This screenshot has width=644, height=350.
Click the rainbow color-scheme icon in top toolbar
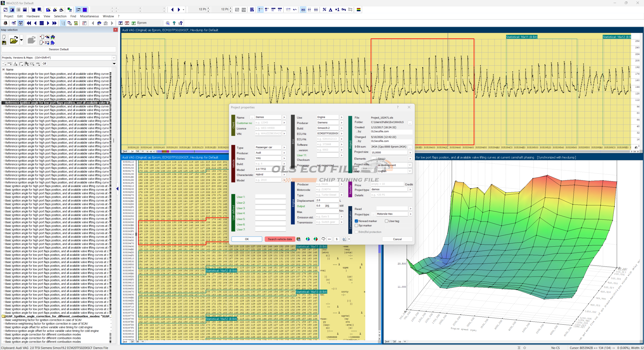coord(359,10)
